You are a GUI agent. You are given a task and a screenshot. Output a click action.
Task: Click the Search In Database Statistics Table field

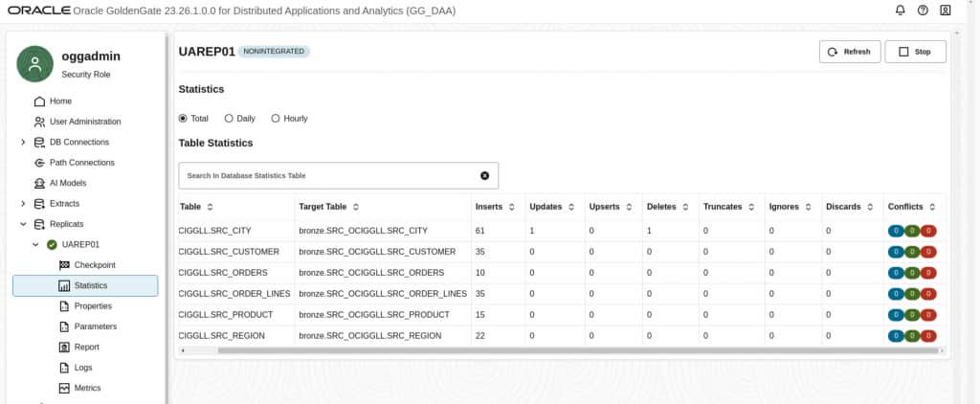(x=325, y=175)
